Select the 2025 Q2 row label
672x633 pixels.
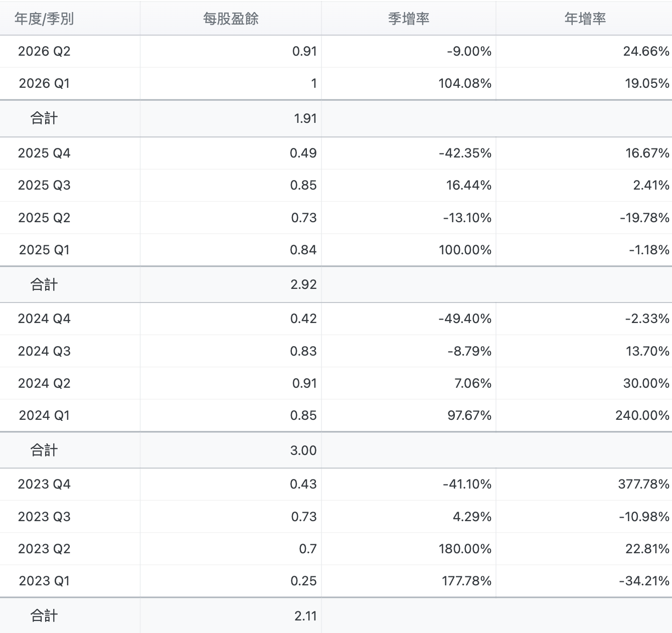tap(44, 218)
